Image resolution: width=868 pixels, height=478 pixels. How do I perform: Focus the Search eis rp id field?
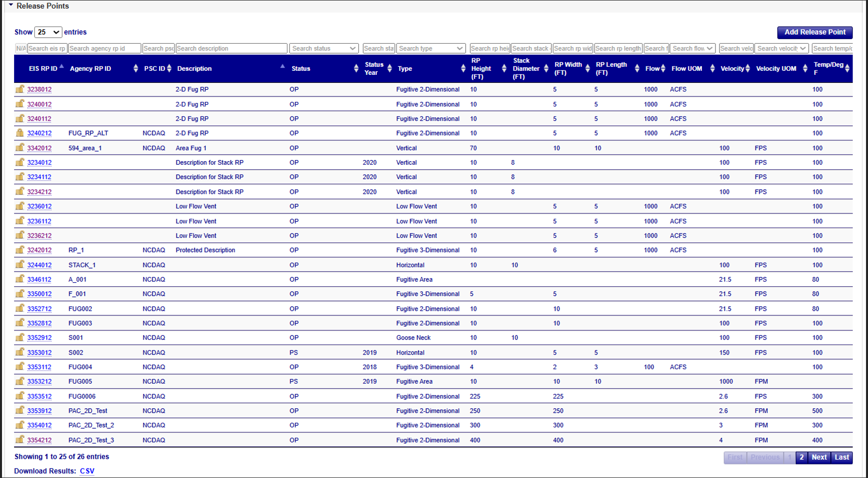pos(47,48)
